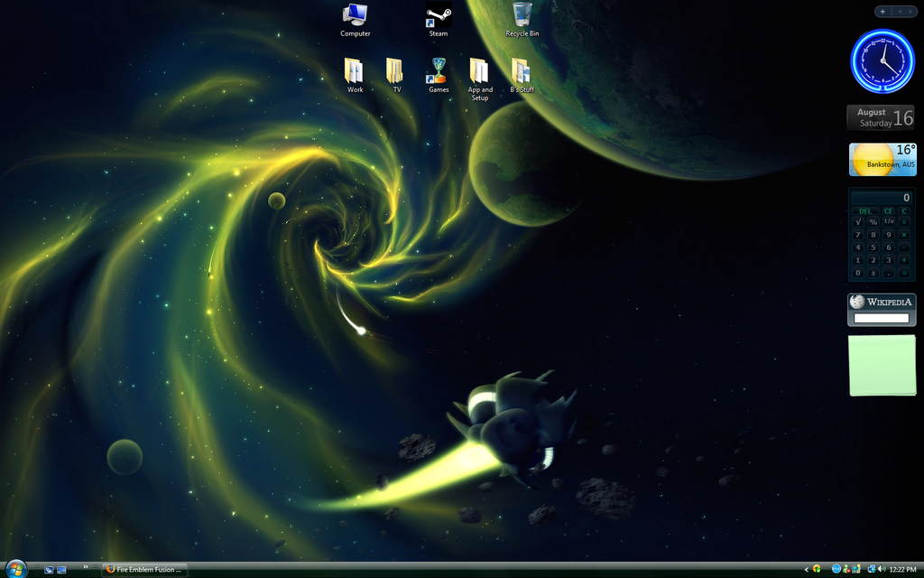Click the volume speaker tray icon
The image size is (924, 578).
click(x=881, y=569)
